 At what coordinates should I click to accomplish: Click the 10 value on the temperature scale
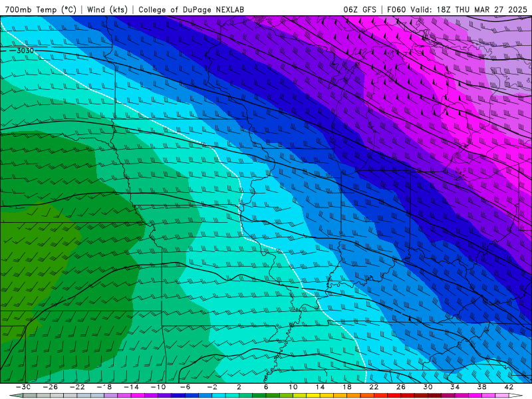tap(293, 387)
